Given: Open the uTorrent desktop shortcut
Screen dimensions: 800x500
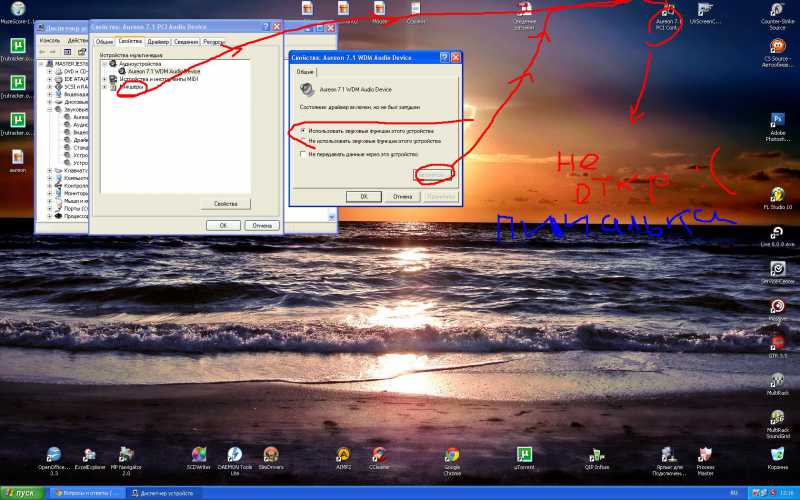Looking at the screenshot, I should pos(523,455).
